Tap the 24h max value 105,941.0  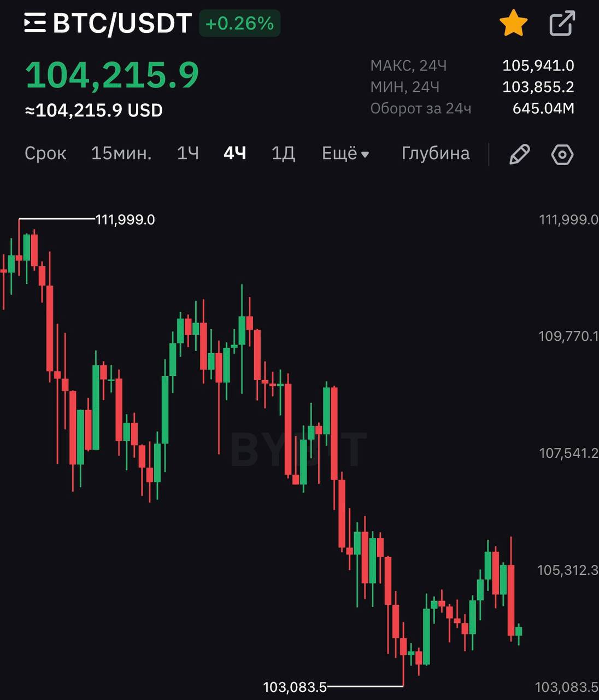coord(538,66)
